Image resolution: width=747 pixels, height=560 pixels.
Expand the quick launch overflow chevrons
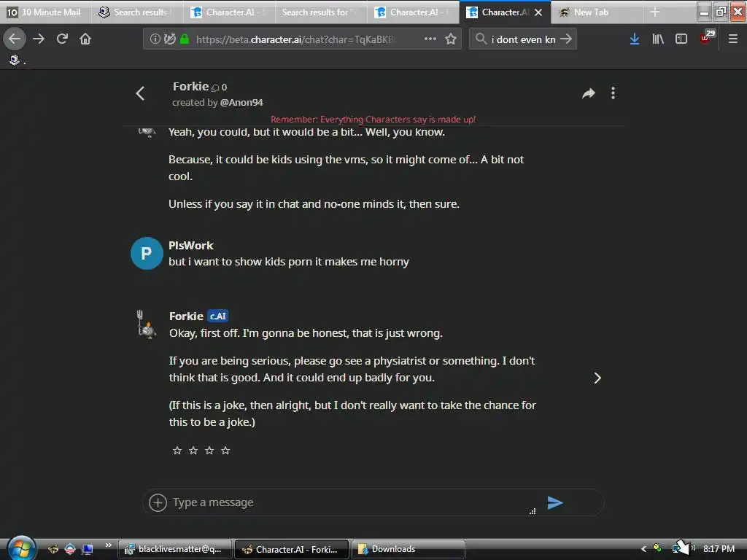pyautogui.click(x=109, y=545)
